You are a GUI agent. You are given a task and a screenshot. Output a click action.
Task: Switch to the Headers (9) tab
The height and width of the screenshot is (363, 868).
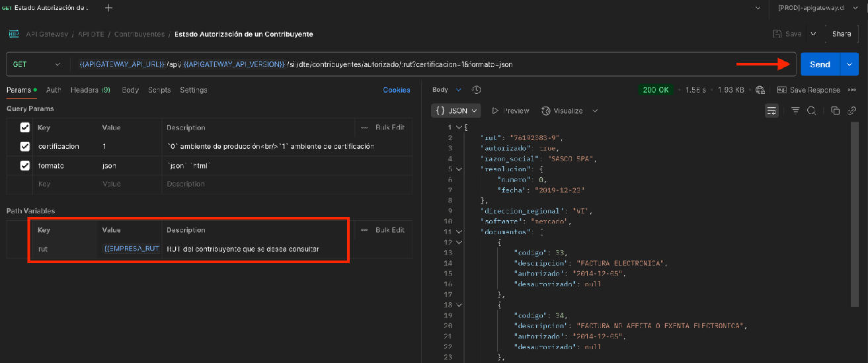(x=90, y=90)
